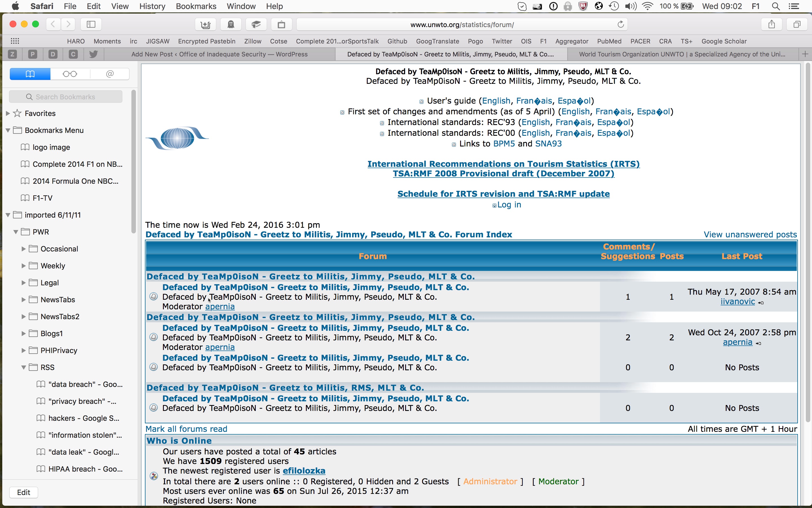Open the Bookmarks menu in menu bar
The height and width of the screenshot is (508, 812).
point(196,6)
